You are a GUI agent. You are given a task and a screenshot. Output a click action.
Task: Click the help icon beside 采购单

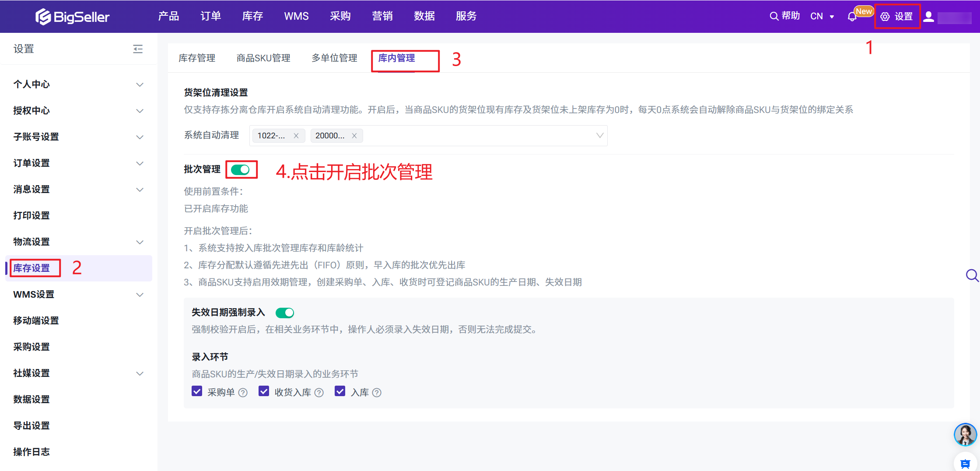tap(243, 393)
